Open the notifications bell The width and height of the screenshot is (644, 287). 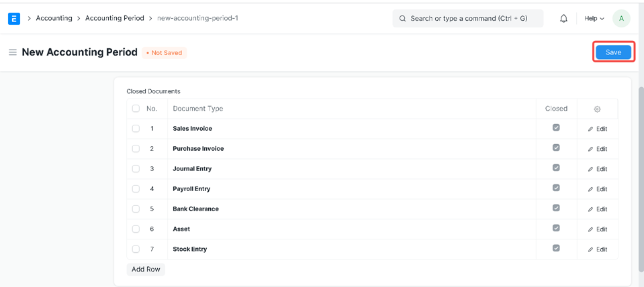tap(563, 19)
